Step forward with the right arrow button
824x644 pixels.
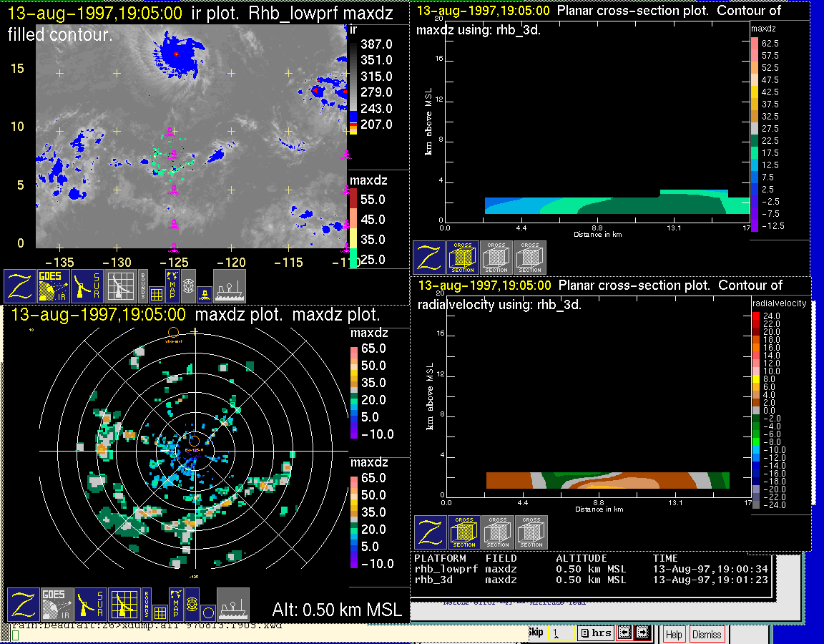click(x=642, y=633)
